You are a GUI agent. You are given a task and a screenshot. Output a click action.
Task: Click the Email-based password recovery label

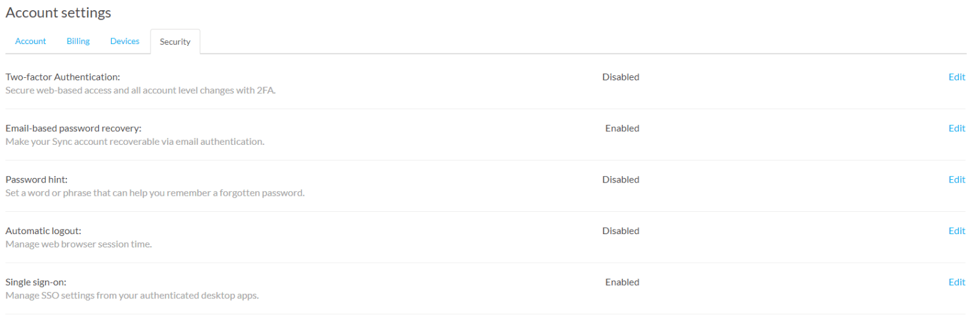click(73, 128)
